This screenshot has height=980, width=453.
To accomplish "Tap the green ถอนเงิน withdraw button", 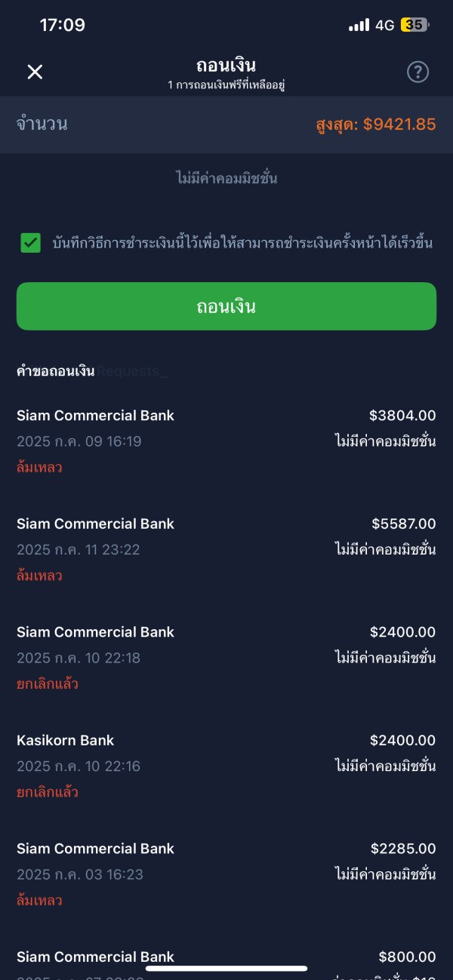I will (226, 306).
